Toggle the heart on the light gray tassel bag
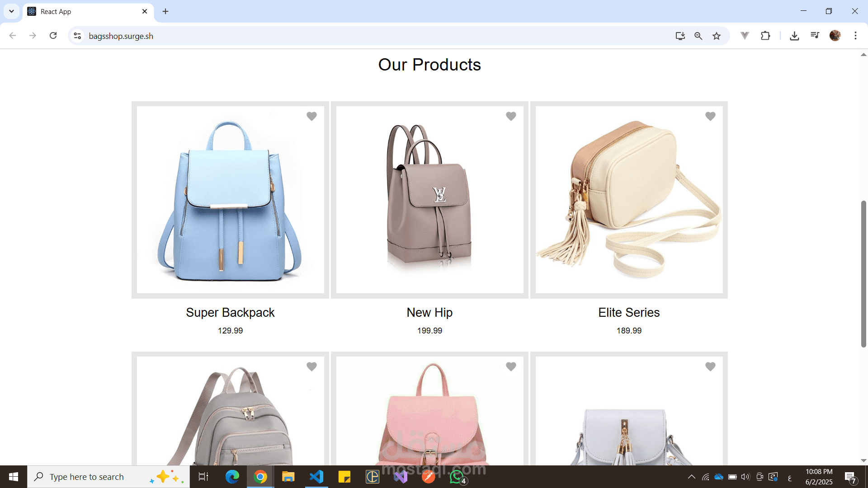The image size is (868, 488). coord(710,366)
